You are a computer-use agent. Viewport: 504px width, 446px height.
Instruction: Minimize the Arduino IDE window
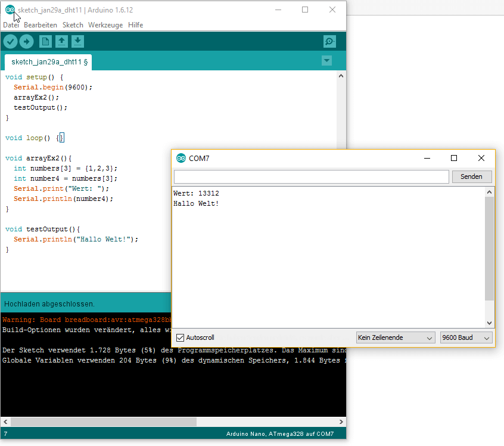[x=278, y=10]
